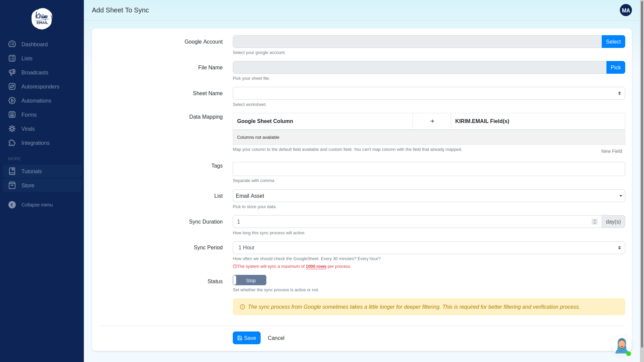Open the Sync Period dropdown

pos(429,247)
